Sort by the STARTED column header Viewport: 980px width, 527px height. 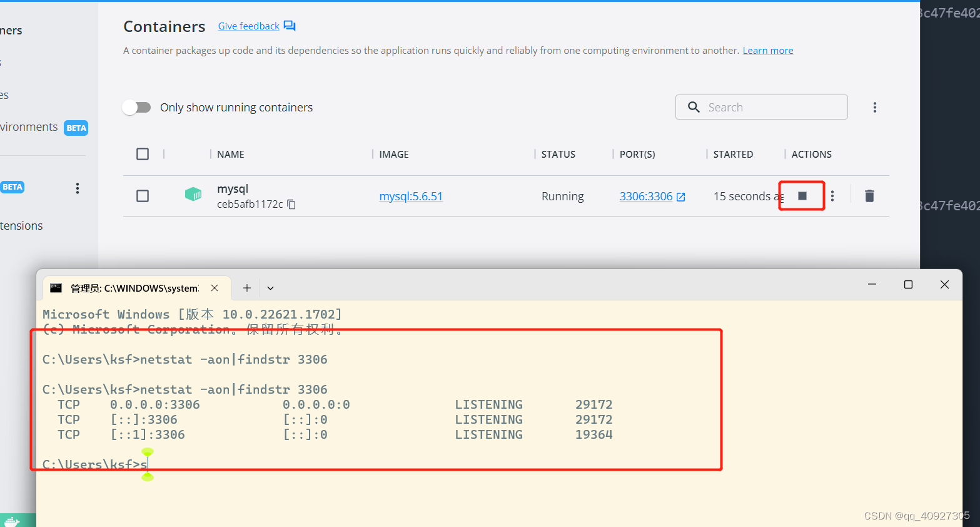(733, 154)
